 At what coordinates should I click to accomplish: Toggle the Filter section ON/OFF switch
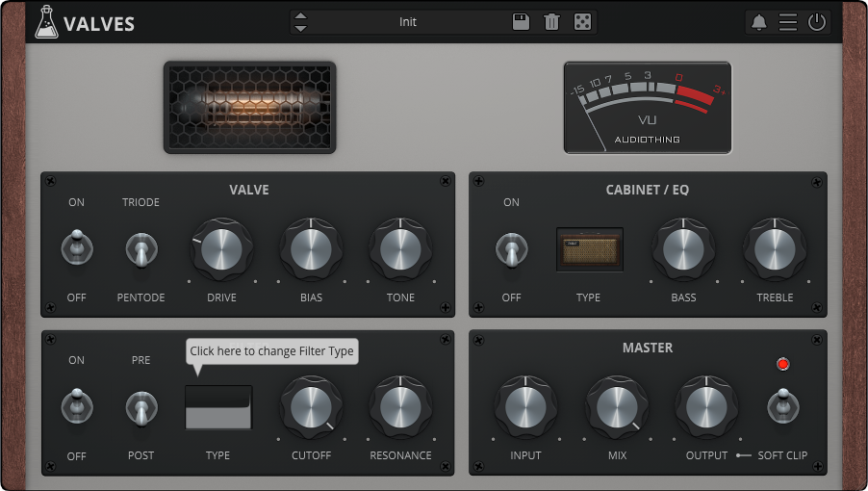point(77,405)
